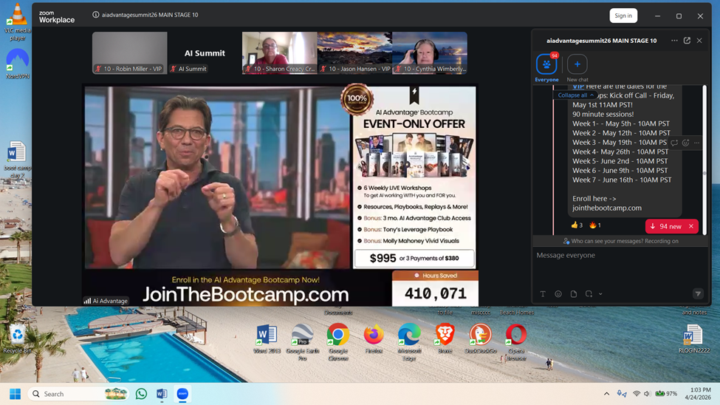
Task: Open clock and date flyout
Action: 698,394
